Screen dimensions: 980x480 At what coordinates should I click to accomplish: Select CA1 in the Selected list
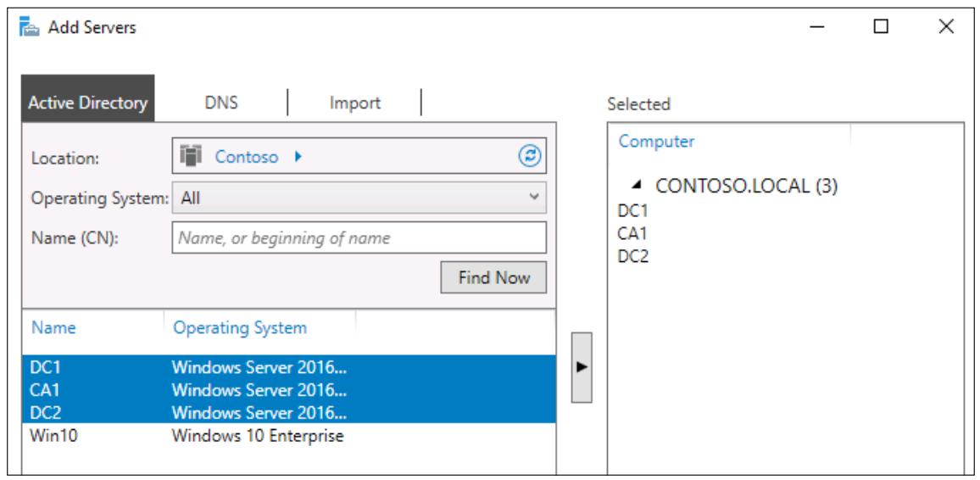pos(632,233)
